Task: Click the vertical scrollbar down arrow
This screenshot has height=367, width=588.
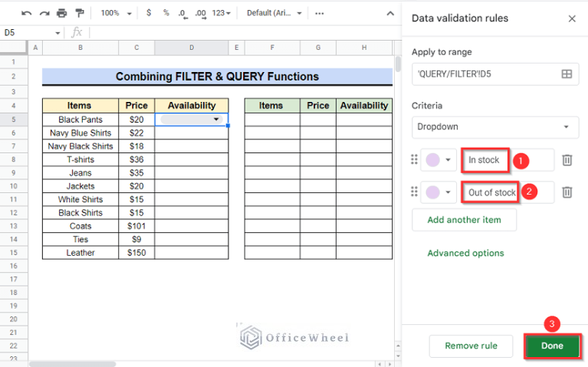Action: pyautogui.click(x=398, y=356)
